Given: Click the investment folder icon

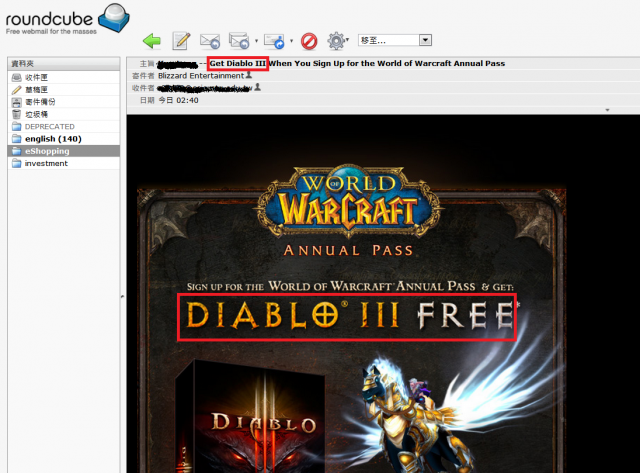Looking at the screenshot, I should coord(16,163).
